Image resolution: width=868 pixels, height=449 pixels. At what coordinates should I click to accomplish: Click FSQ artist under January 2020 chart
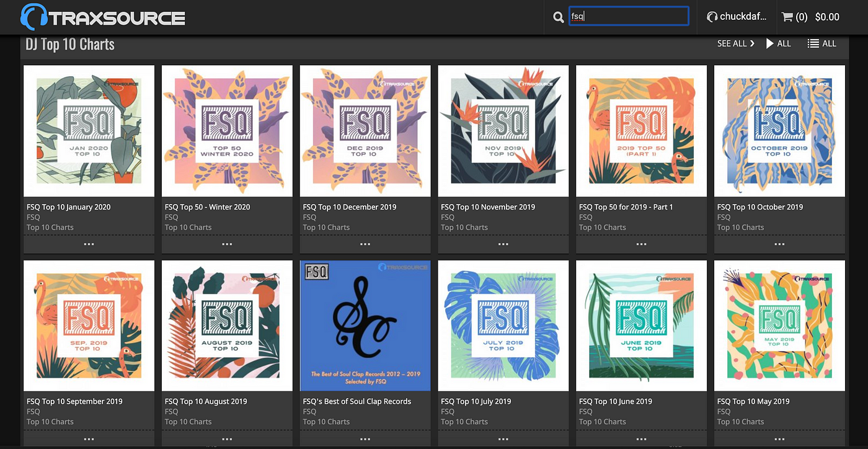click(x=33, y=217)
